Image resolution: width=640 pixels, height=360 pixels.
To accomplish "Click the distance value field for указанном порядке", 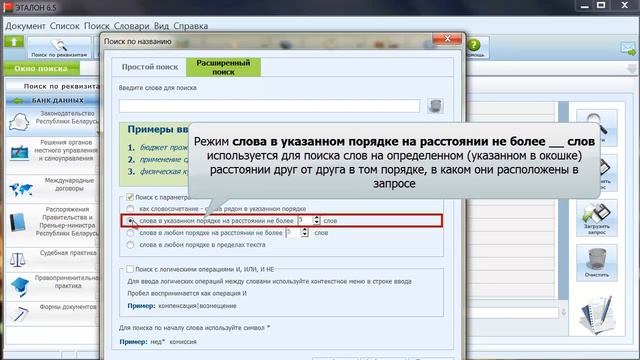I will pyautogui.click(x=305, y=220).
